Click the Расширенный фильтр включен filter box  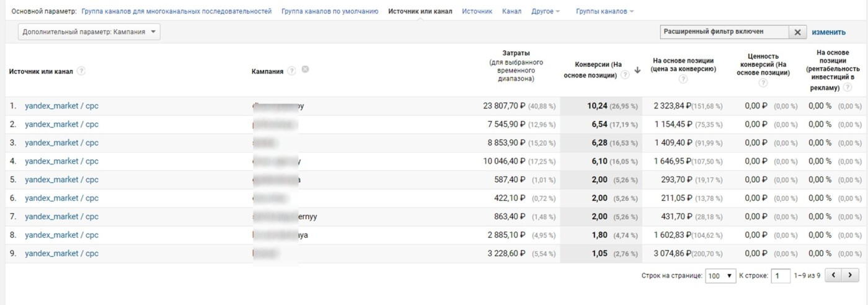click(725, 32)
